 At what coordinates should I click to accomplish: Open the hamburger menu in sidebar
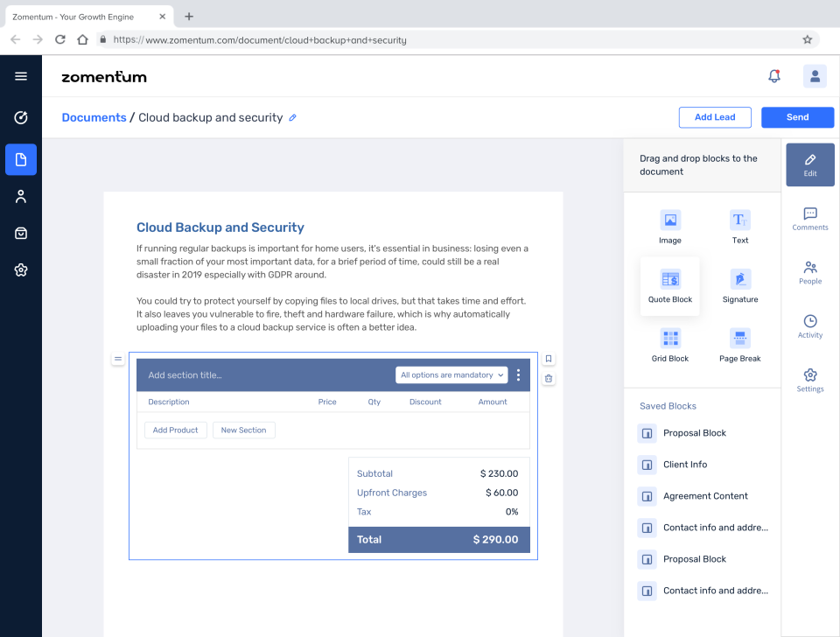click(21, 76)
